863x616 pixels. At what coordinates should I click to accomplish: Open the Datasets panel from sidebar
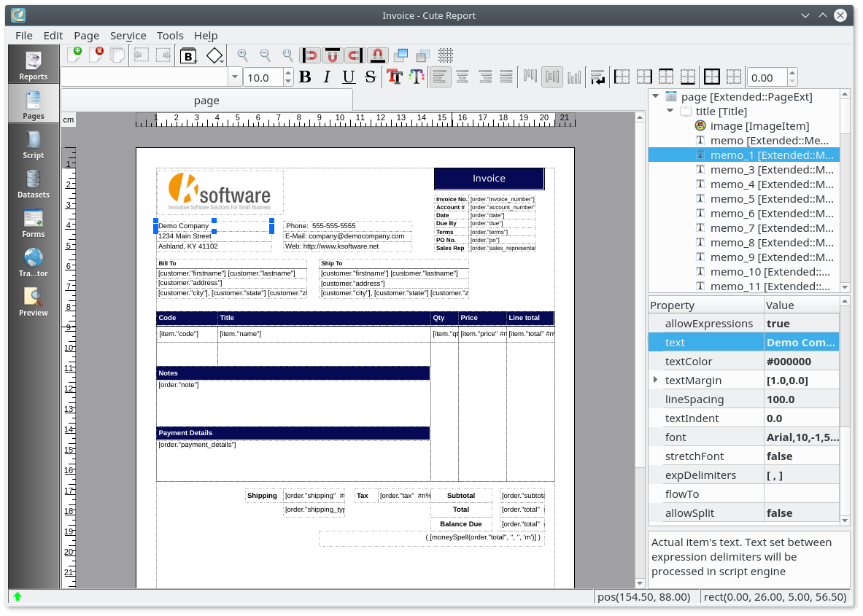point(33,184)
